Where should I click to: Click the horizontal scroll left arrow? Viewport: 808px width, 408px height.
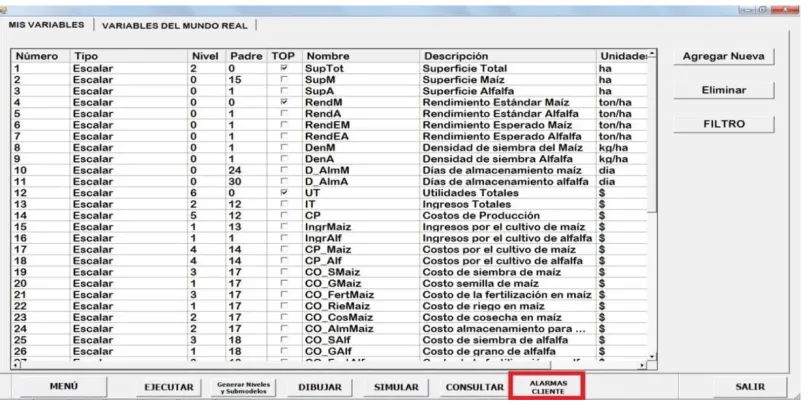(x=15, y=365)
